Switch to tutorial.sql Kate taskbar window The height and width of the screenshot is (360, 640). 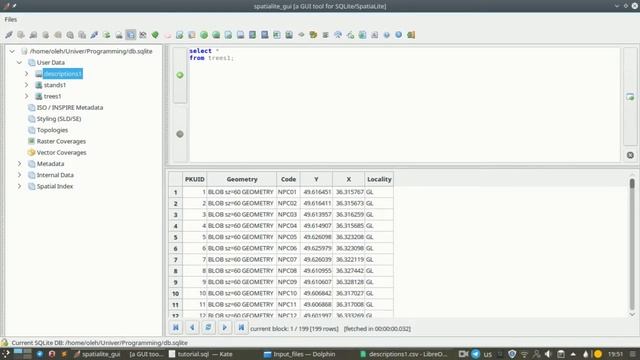[201, 354]
